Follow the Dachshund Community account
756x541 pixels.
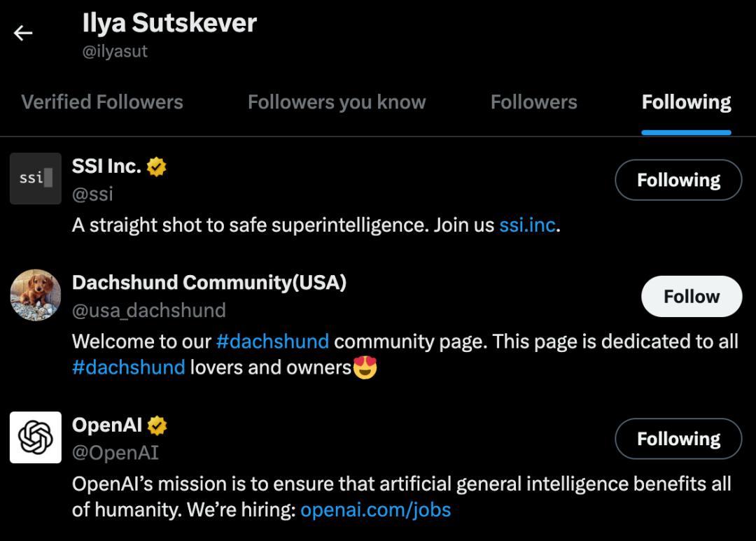click(691, 296)
